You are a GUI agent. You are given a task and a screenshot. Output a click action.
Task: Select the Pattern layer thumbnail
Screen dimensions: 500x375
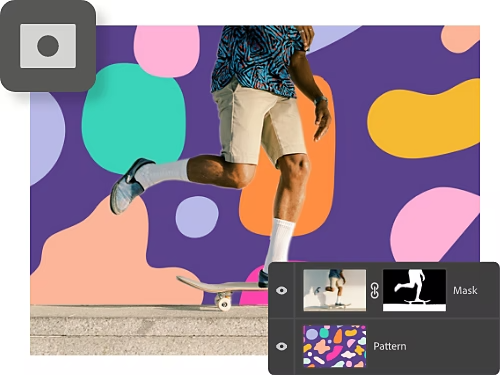pyautogui.click(x=334, y=346)
